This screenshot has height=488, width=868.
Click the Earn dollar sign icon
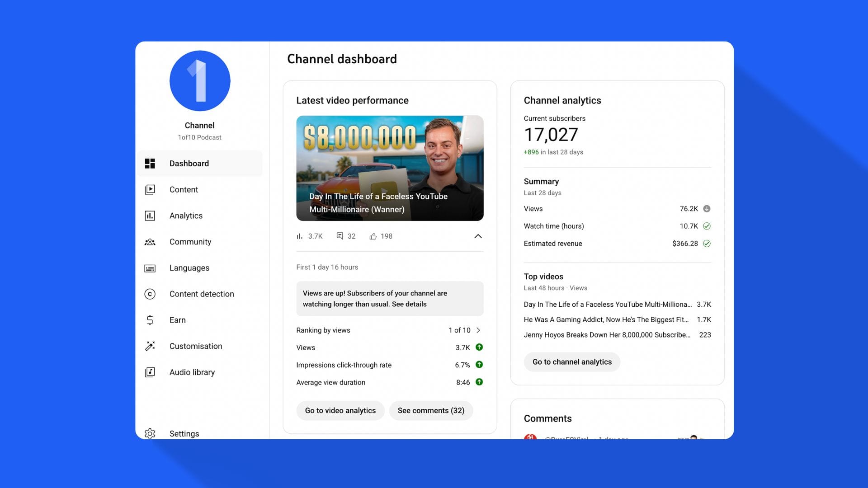[x=150, y=320]
